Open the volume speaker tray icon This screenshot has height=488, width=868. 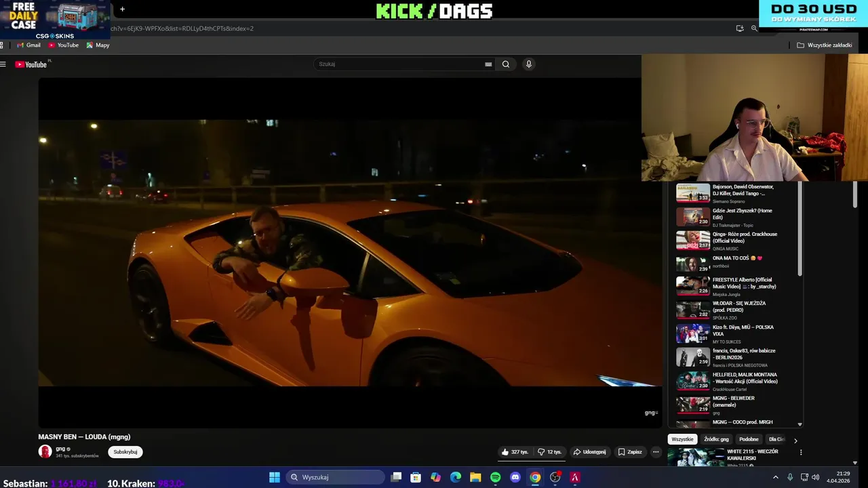coord(816,477)
